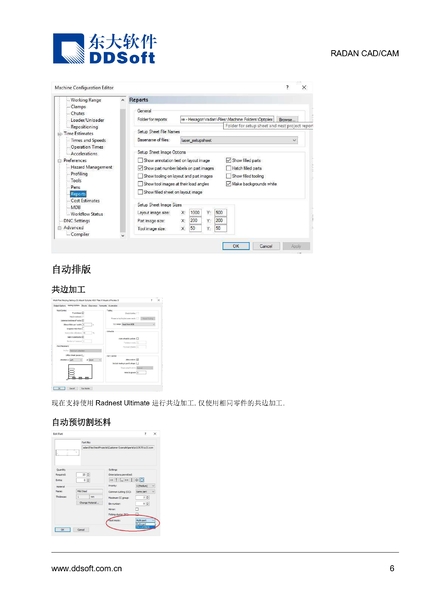This screenshot has width=424, height=600.
Task: Select Chutes in the configuration tree
Action: click(x=78, y=113)
